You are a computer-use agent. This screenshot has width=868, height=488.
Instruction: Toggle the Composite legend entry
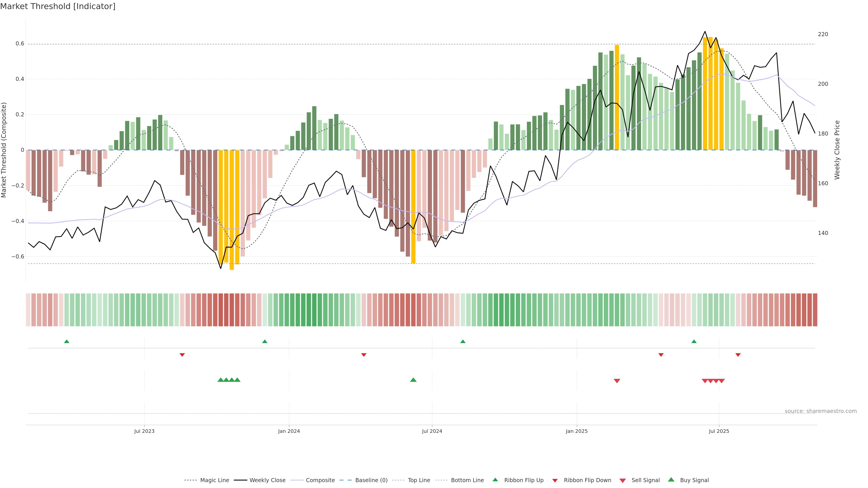(x=320, y=480)
